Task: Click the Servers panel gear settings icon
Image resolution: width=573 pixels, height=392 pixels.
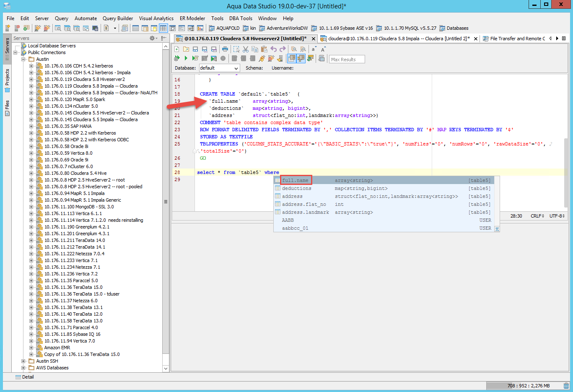Action: [x=153, y=38]
